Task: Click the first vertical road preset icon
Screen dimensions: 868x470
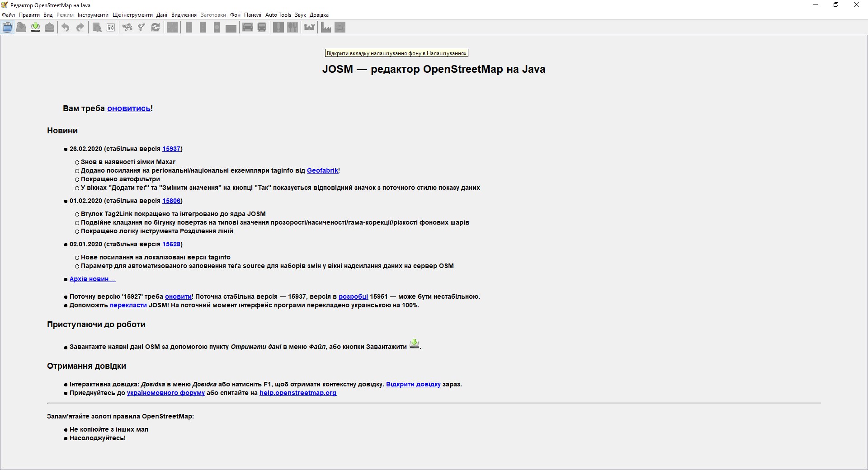Action: pos(189,28)
